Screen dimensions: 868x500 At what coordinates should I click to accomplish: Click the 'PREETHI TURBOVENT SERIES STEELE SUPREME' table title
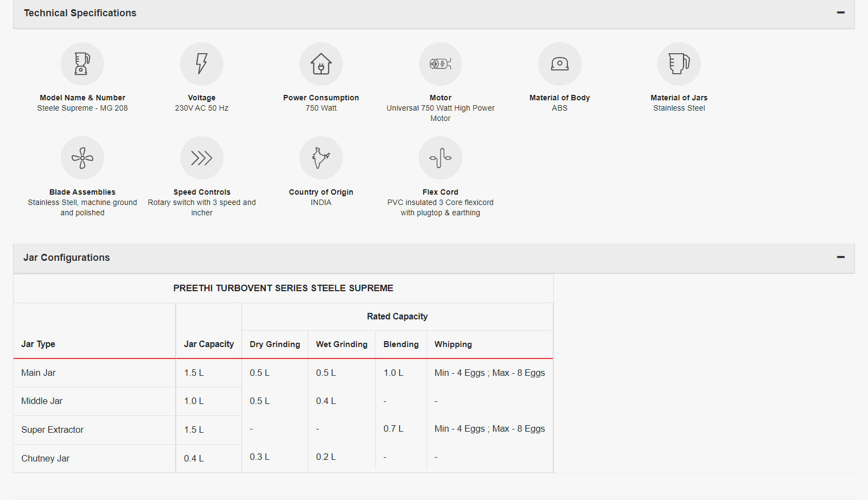[283, 288]
